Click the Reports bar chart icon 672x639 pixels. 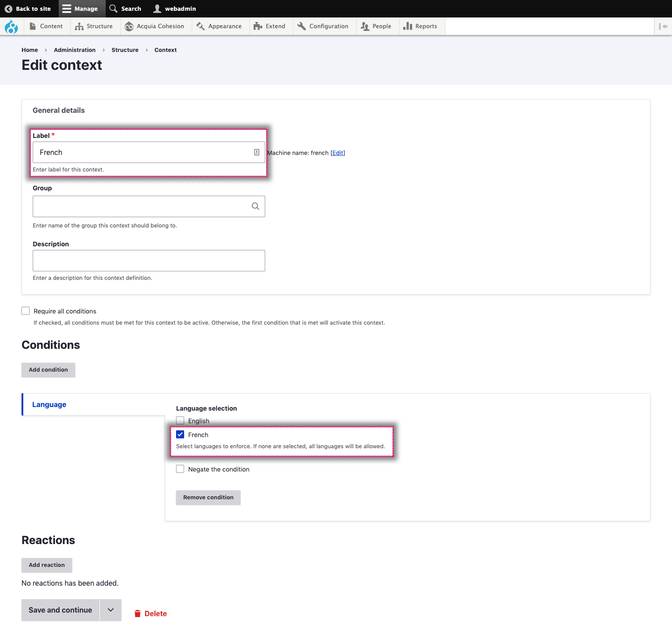(408, 26)
